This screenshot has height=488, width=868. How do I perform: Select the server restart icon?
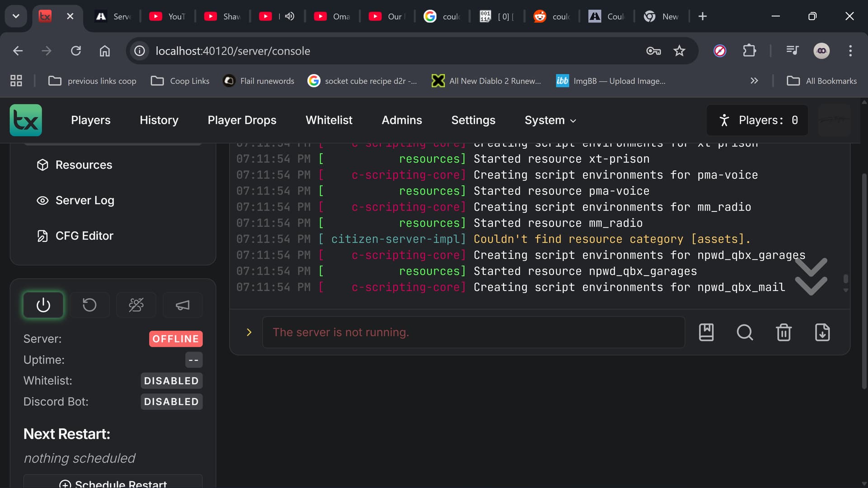(x=90, y=305)
